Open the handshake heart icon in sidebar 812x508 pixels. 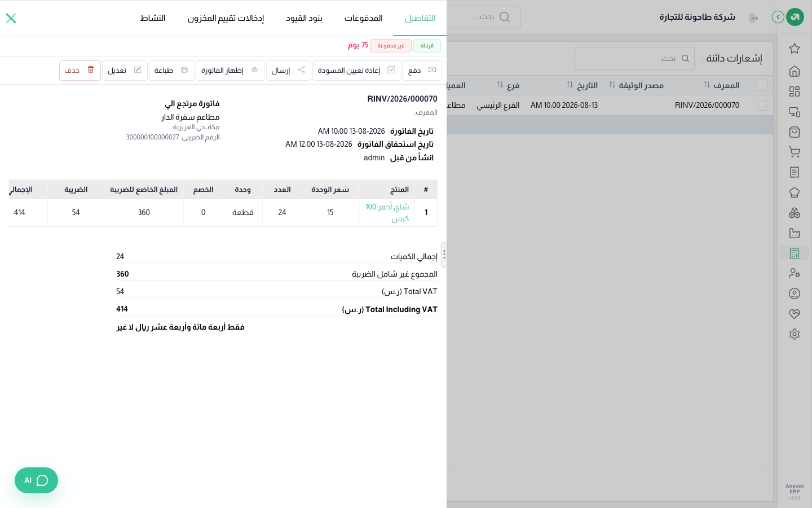(795, 314)
